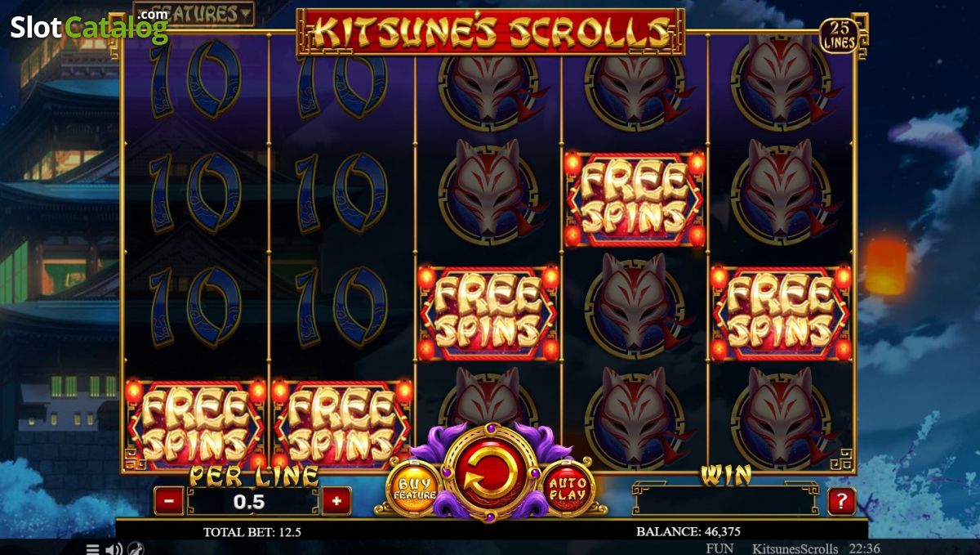Click the Kitsune's Scrolls title banner
This screenshot has height=555, width=980.
[490, 32]
